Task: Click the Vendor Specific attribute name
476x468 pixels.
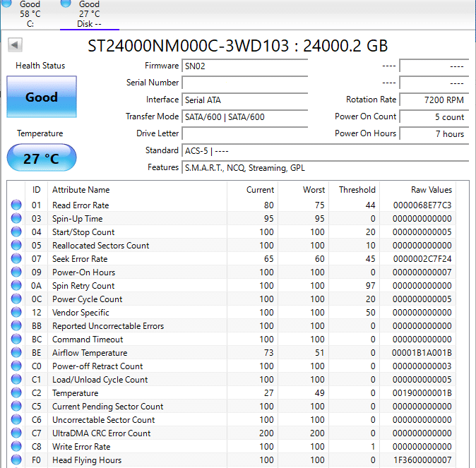Action: tap(81, 313)
